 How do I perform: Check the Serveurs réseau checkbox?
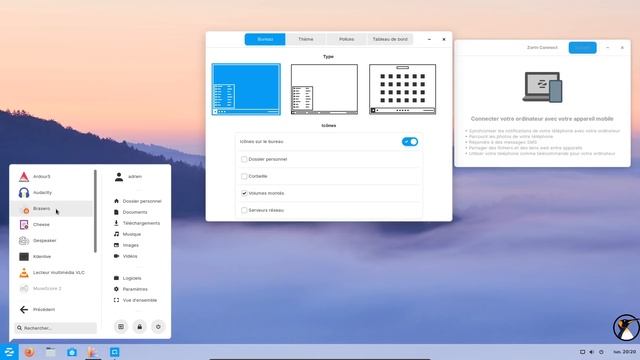pyautogui.click(x=244, y=210)
